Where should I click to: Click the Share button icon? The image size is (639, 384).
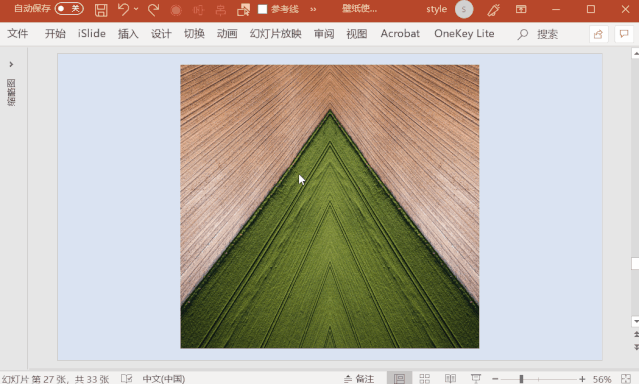tap(599, 34)
